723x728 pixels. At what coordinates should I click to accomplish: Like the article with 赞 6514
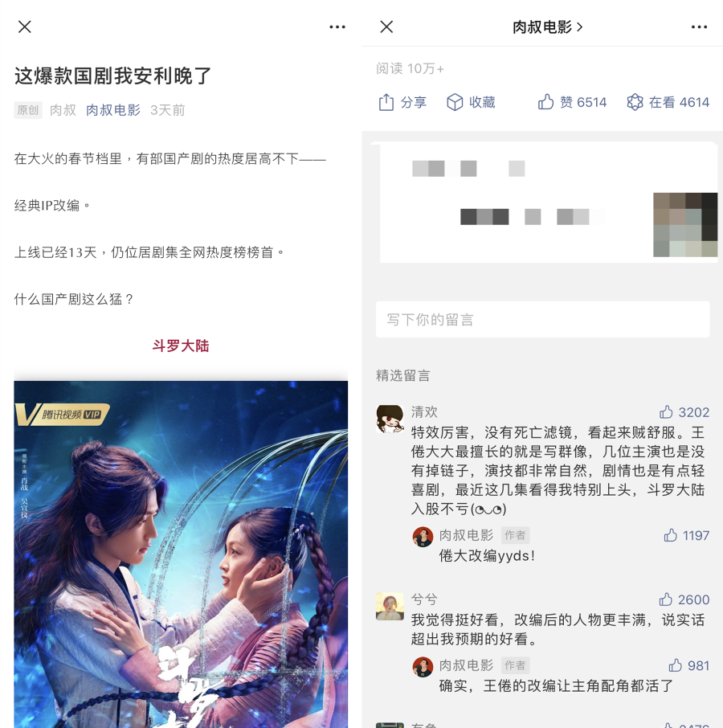pyautogui.click(x=572, y=102)
